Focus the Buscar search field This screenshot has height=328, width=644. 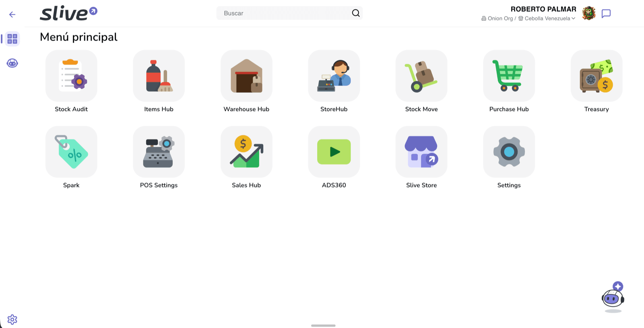[x=289, y=13]
